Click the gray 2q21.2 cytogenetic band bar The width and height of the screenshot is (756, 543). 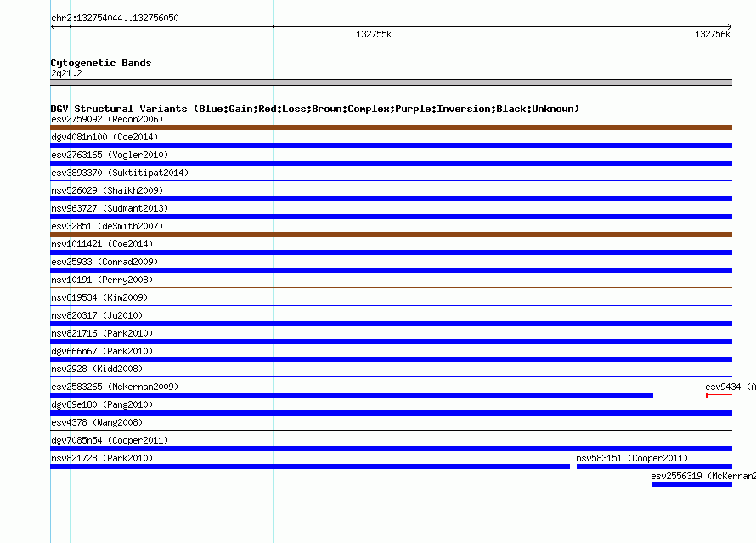pos(391,82)
